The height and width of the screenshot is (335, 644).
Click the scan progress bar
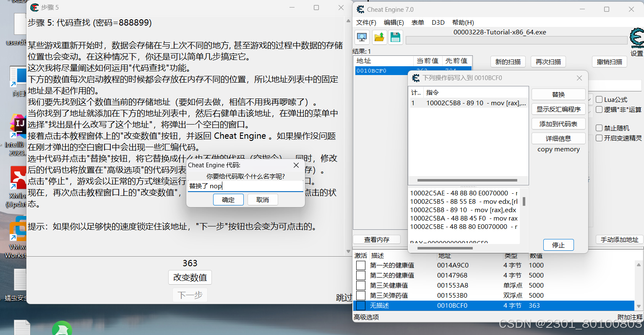pos(516,40)
